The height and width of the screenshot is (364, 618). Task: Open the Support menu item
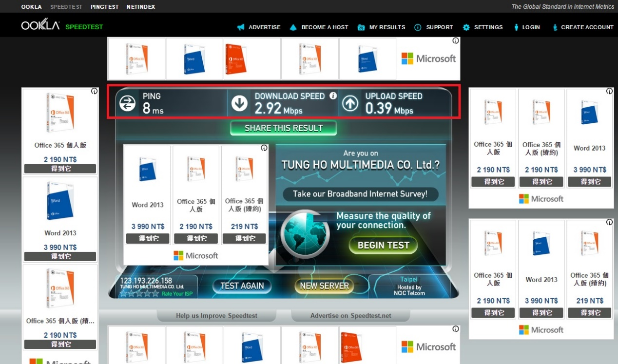coord(434,27)
